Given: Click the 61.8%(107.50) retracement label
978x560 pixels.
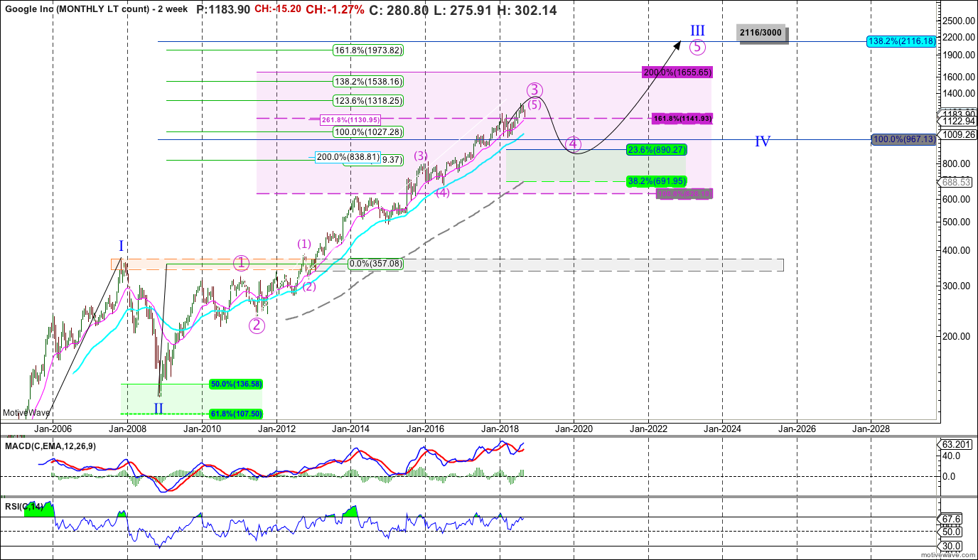Looking at the screenshot, I should pyautogui.click(x=237, y=414).
